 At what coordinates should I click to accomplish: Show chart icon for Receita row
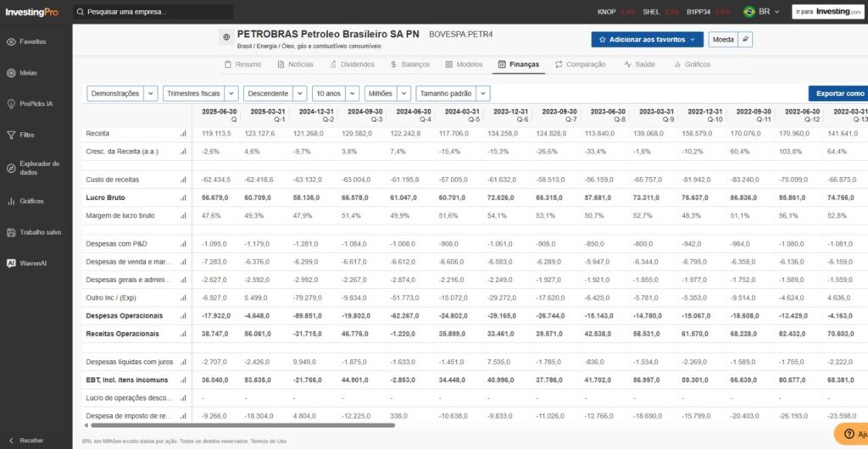tap(183, 133)
